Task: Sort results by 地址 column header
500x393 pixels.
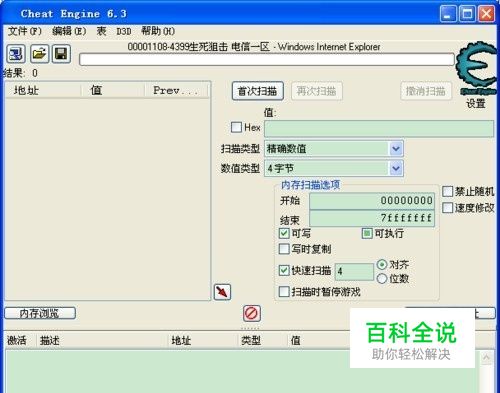Action: (x=43, y=90)
